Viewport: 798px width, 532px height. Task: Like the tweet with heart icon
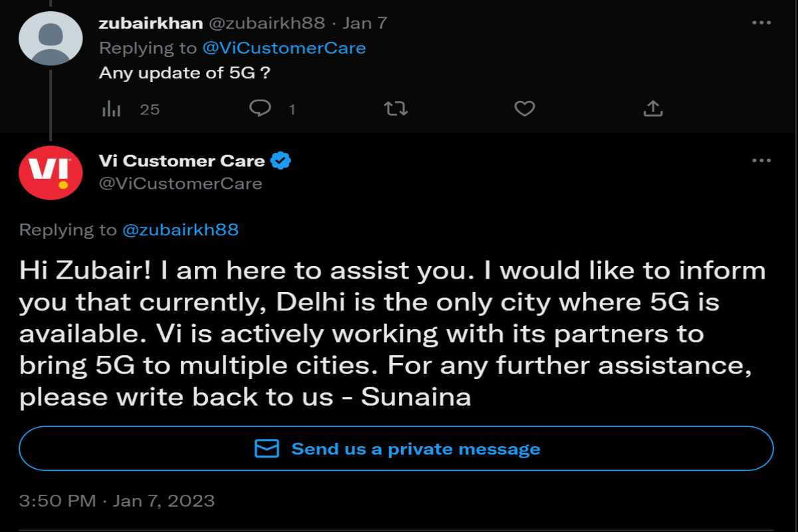[x=525, y=109]
